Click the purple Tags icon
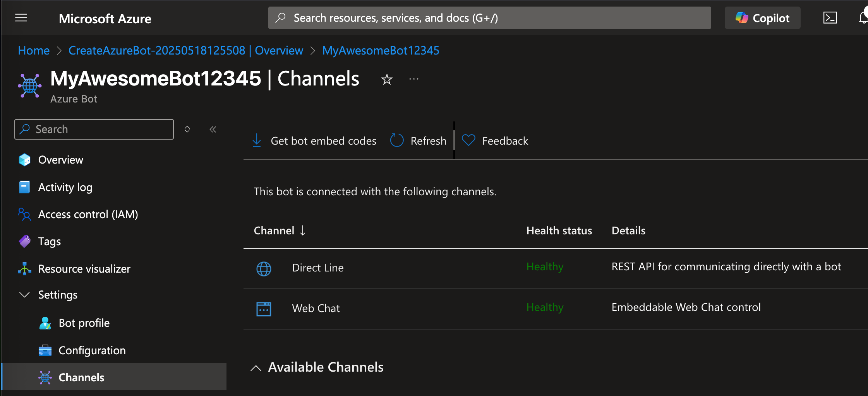The height and width of the screenshot is (396, 868). coord(24,241)
